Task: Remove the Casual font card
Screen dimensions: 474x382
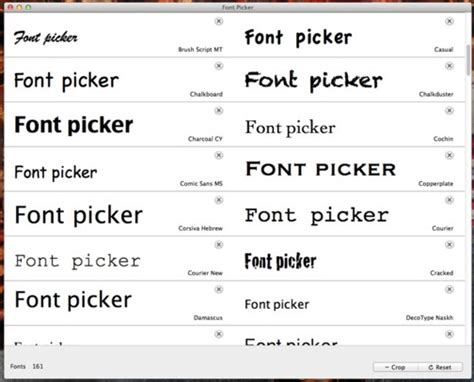Action: pos(449,21)
